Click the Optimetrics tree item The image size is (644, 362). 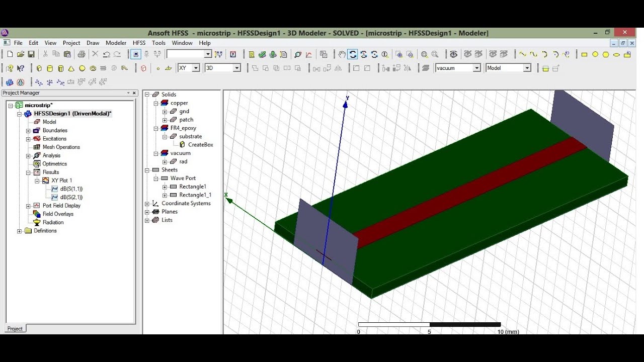(54, 164)
